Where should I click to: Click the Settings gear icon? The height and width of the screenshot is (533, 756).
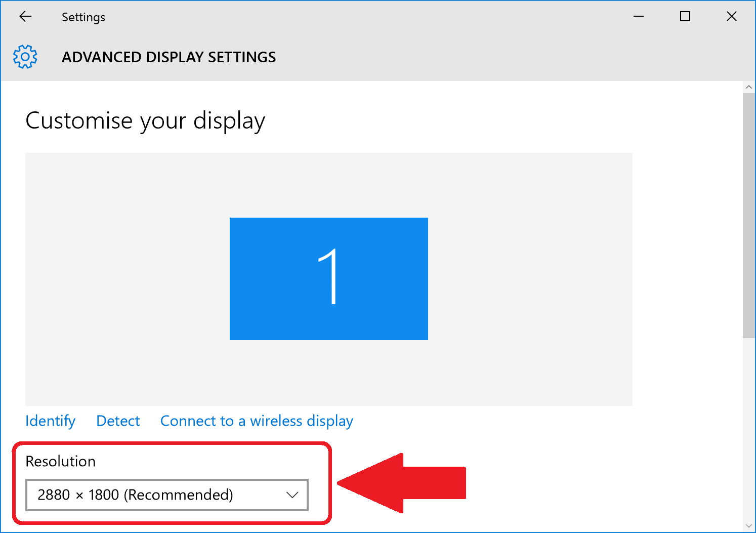[25, 57]
